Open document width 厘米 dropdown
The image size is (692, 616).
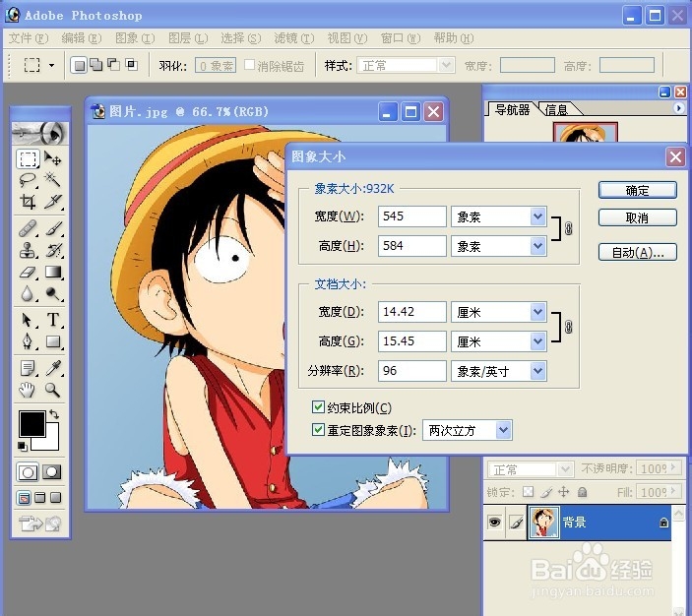coord(537,312)
